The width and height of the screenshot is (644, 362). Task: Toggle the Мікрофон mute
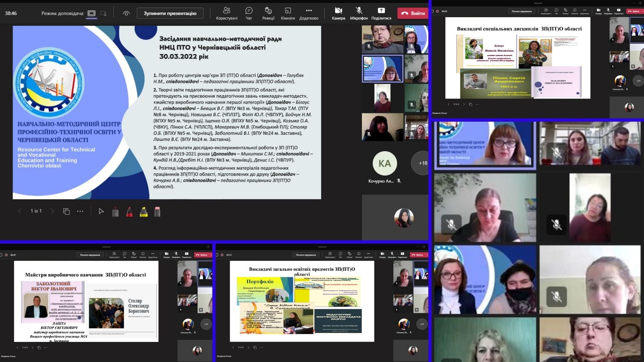[x=359, y=13]
